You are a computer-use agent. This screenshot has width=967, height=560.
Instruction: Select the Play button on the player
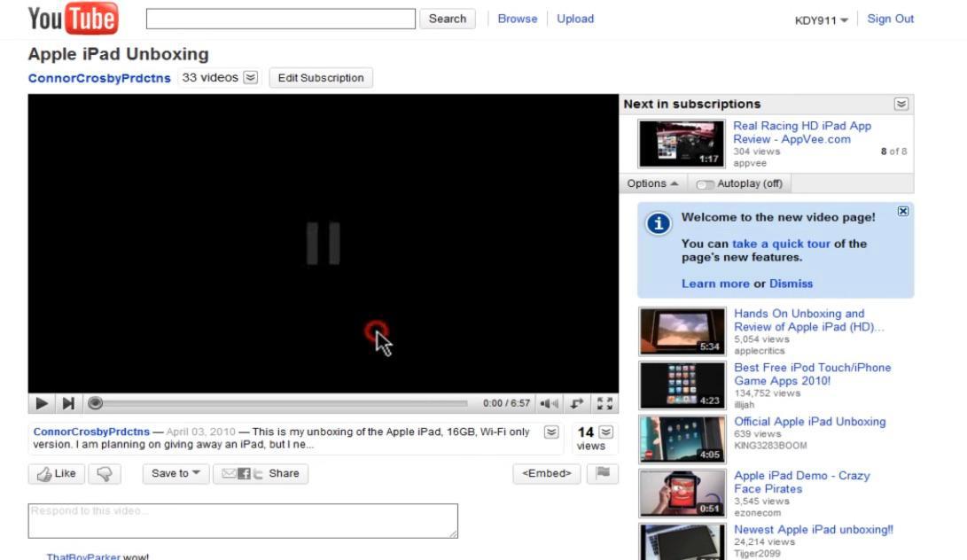pyautogui.click(x=41, y=403)
